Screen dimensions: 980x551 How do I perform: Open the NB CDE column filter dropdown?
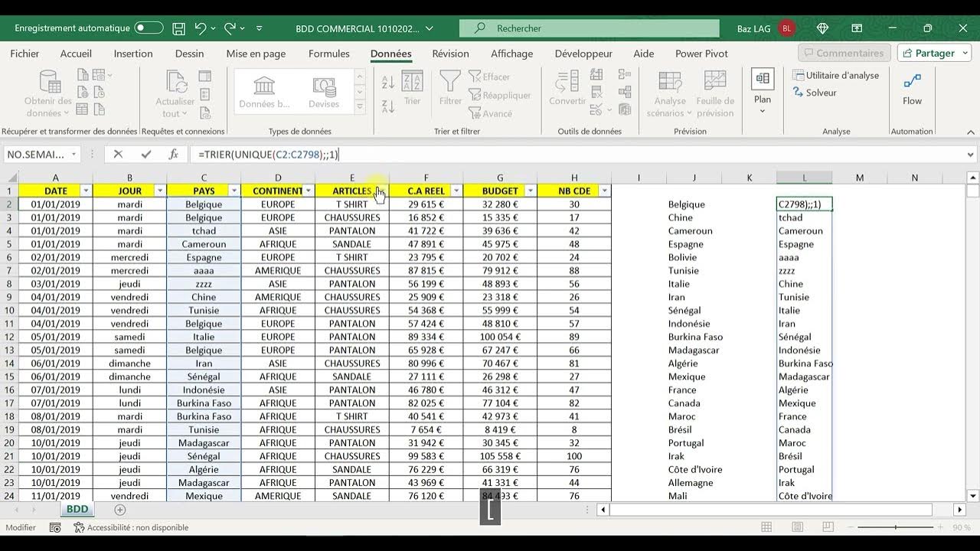click(x=605, y=191)
